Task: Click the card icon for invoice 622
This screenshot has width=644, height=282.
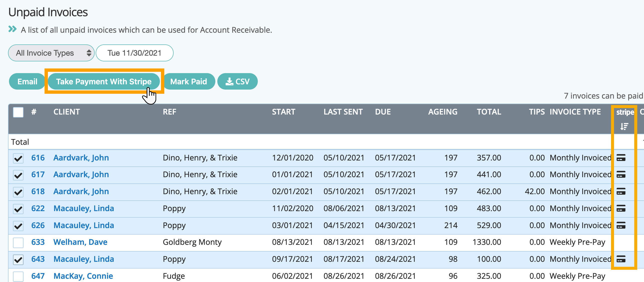Action: tap(621, 208)
